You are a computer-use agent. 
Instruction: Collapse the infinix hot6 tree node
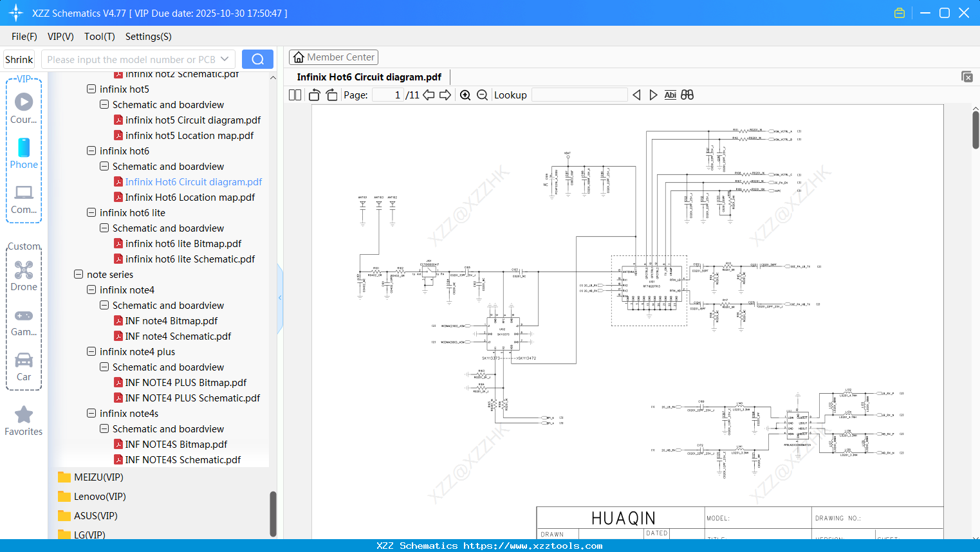point(91,151)
